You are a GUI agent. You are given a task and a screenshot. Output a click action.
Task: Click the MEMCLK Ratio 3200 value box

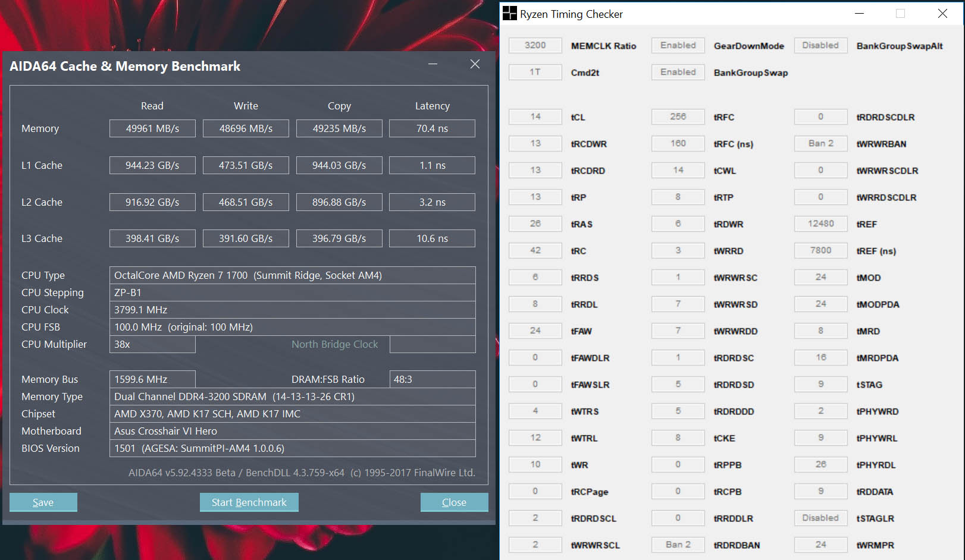pos(535,45)
